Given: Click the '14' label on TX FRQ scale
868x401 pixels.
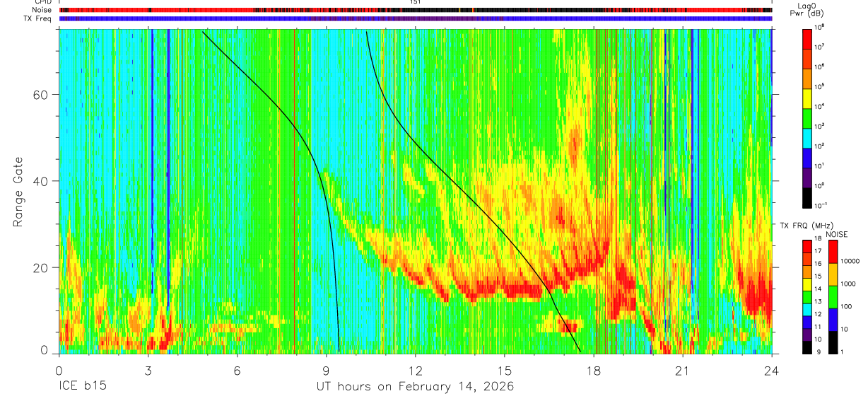Looking at the screenshot, I should point(818,289).
